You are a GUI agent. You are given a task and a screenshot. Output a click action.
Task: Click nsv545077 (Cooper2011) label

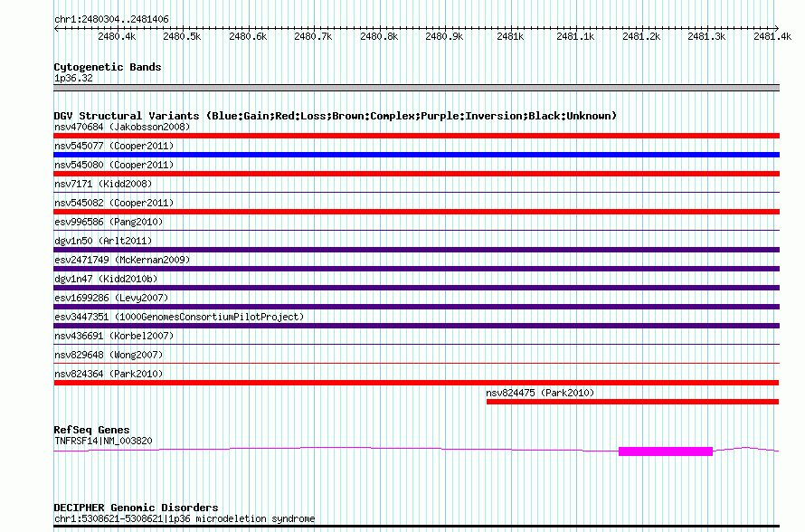coord(114,146)
